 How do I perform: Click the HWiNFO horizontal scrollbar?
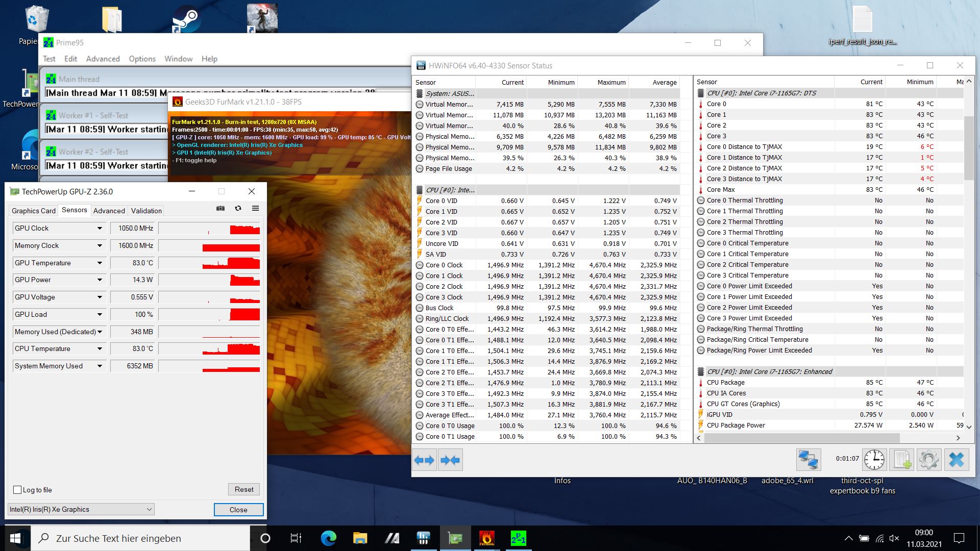coord(801,438)
